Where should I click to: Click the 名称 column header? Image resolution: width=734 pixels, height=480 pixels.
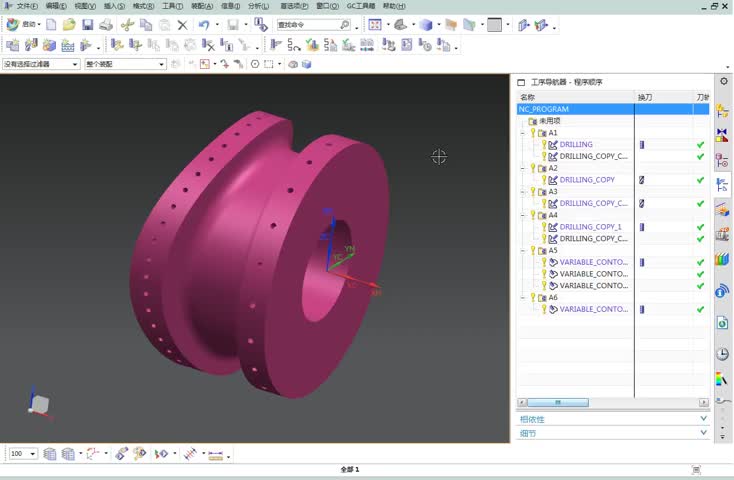[575, 97]
